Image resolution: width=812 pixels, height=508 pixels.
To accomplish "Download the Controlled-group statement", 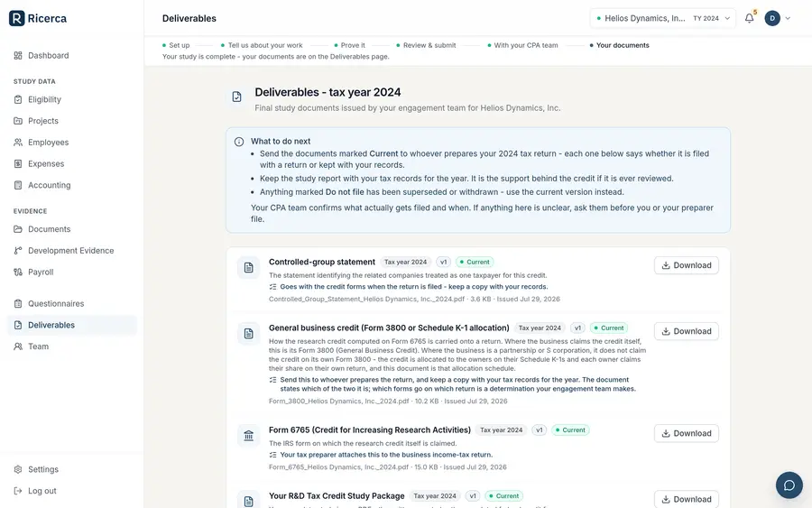I will coord(687,265).
